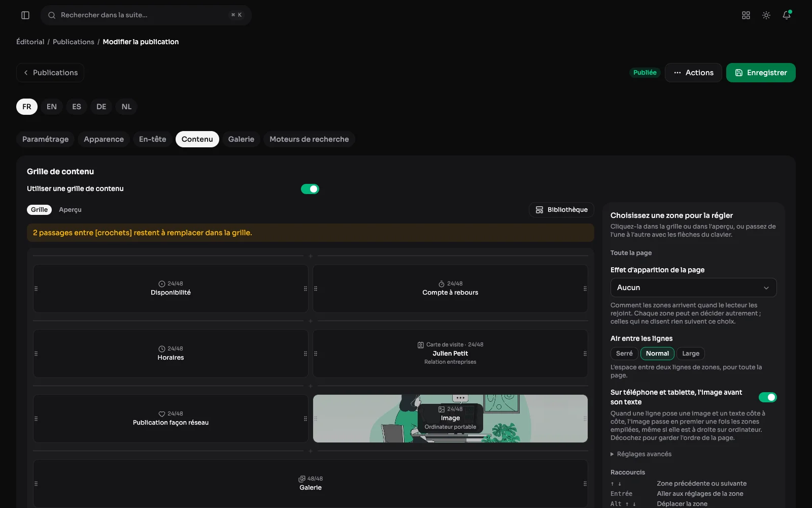Set line spacing to Large
Viewport: 812px width, 508px height.
(691, 354)
